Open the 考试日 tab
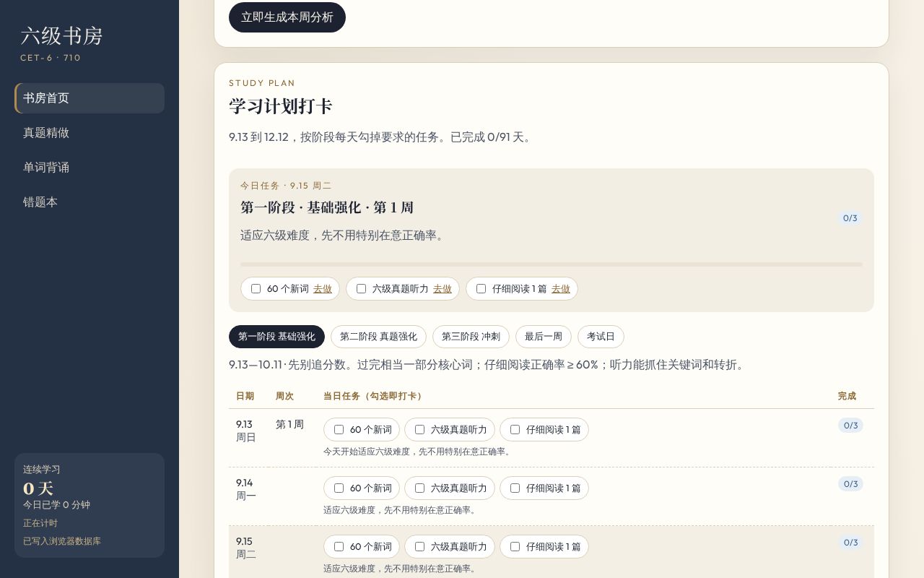924x578 pixels. pos(601,337)
